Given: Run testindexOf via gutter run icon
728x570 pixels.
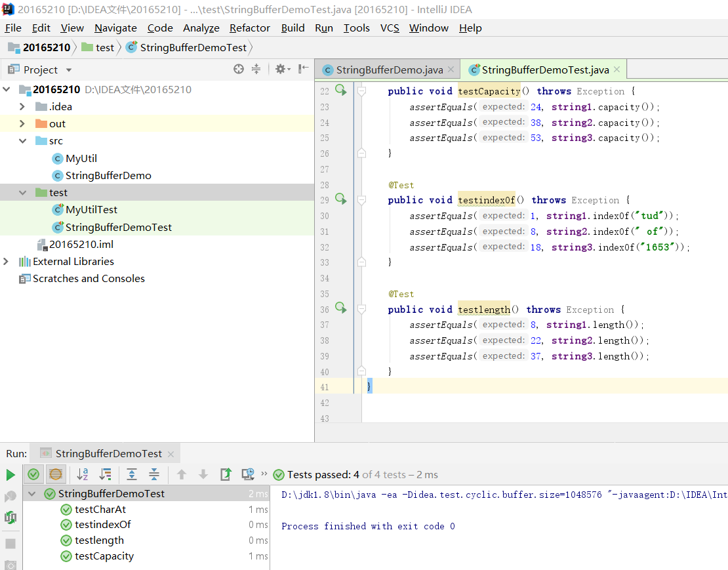Looking at the screenshot, I should coord(341,199).
